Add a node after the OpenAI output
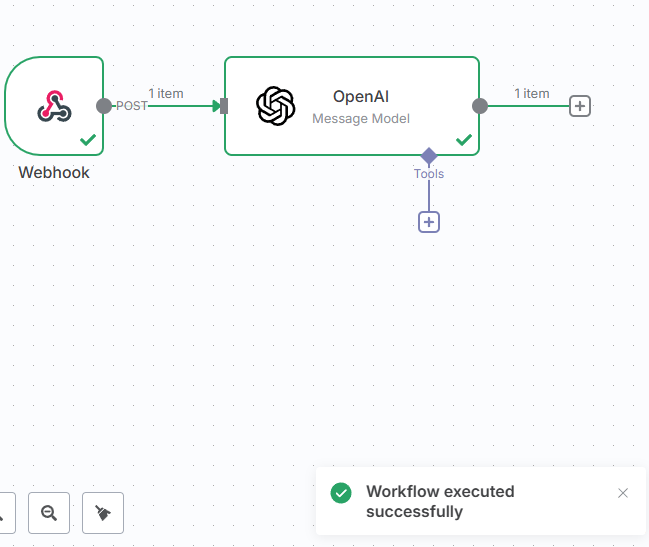Image resolution: width=649 pixels, height=547 pixels. tap(579, 106)
